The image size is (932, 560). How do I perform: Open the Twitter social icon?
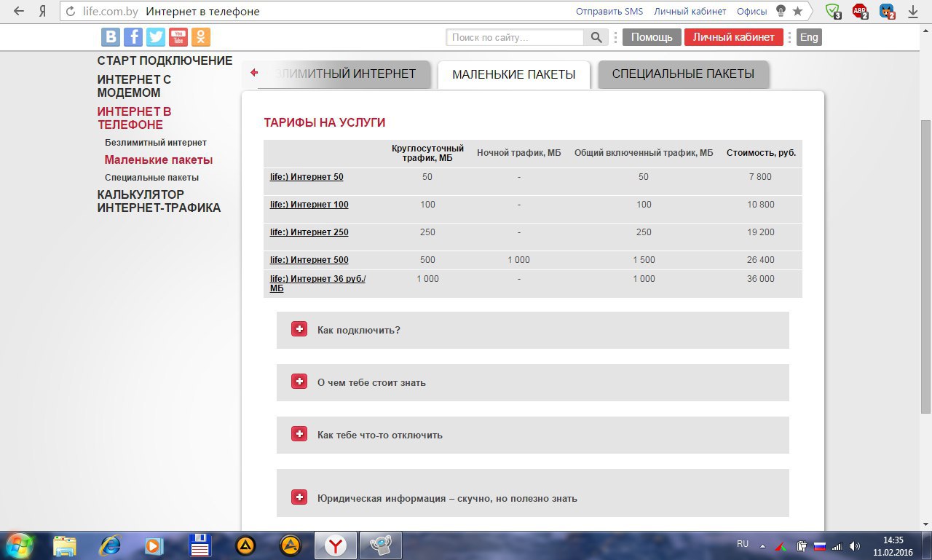pos(155,36)
